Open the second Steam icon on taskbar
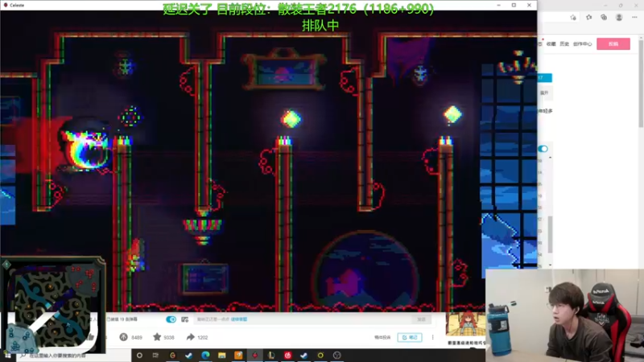Screen dimensions: 644x362 (x=304, y=356)
